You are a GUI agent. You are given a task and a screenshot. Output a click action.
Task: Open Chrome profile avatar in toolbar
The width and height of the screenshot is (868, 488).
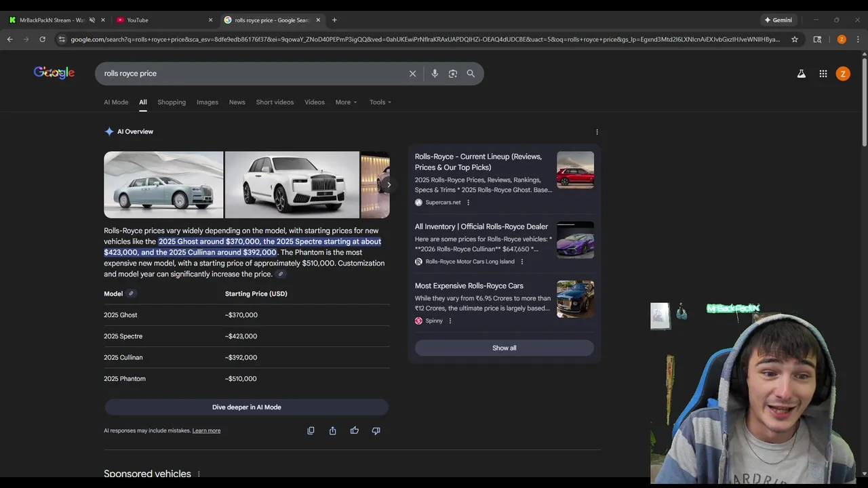point(842,39)
